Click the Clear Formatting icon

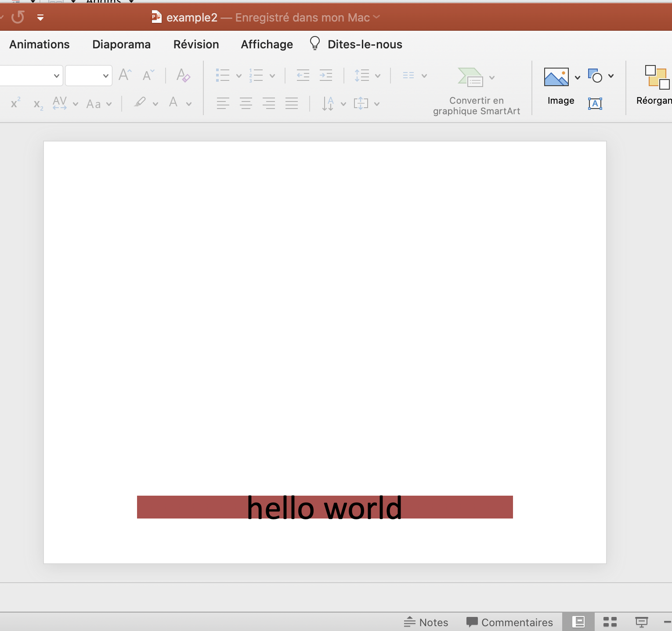184,75
